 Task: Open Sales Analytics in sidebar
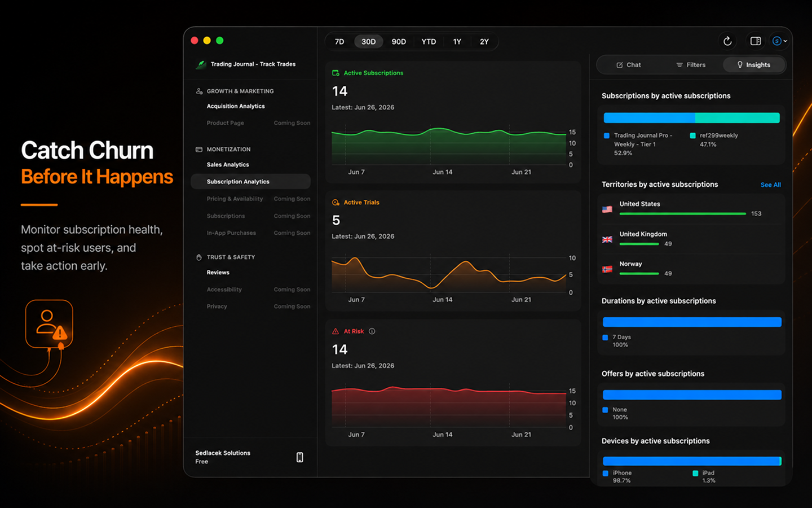click(228, 165)
